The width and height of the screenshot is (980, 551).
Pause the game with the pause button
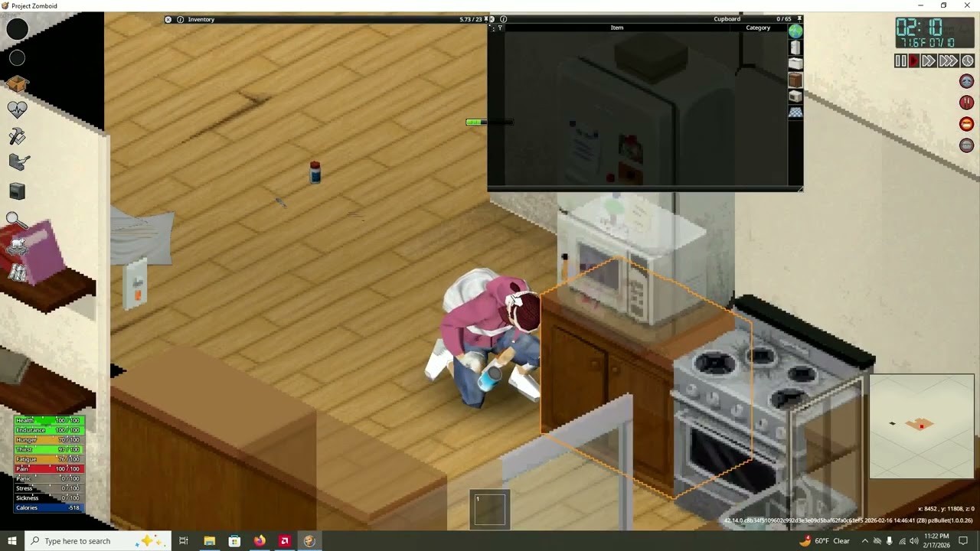tap(900, 61)
